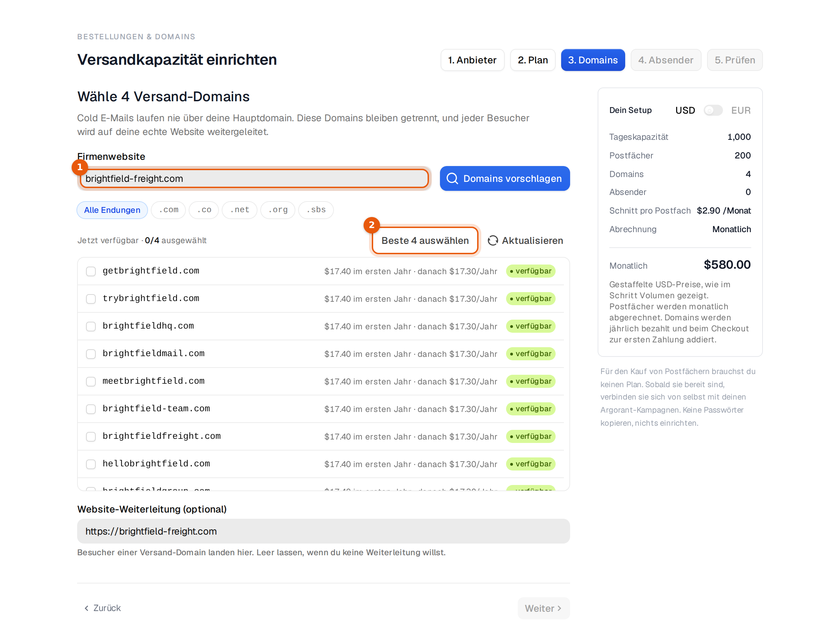This screenshot has height=620, width=840.
Task: Click the left chevron icon beside Zurück
Action: pos(87,608)
